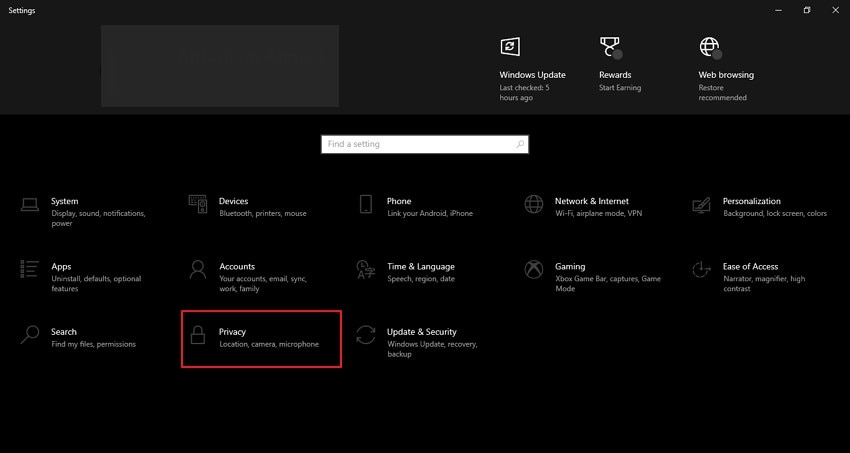Open the Apps settings label

tap(61, 267)
